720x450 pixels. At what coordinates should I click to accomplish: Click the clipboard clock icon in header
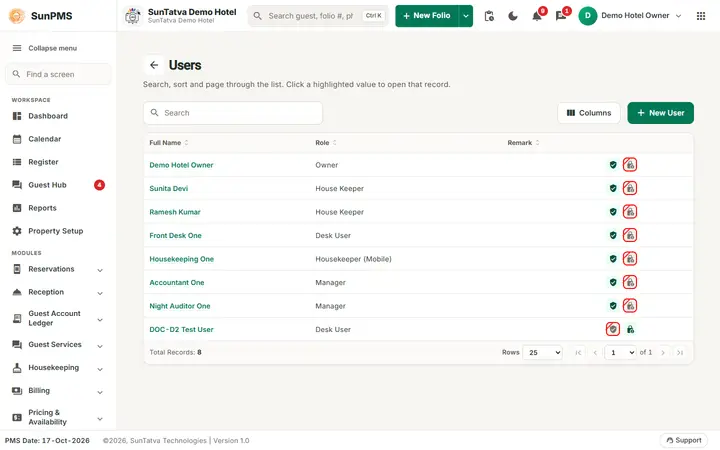tap(489, 16)
